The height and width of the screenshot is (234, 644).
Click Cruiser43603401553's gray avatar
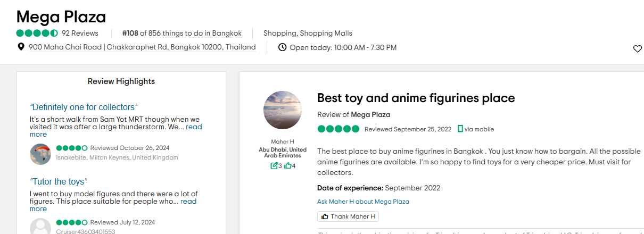click(40, 227)
